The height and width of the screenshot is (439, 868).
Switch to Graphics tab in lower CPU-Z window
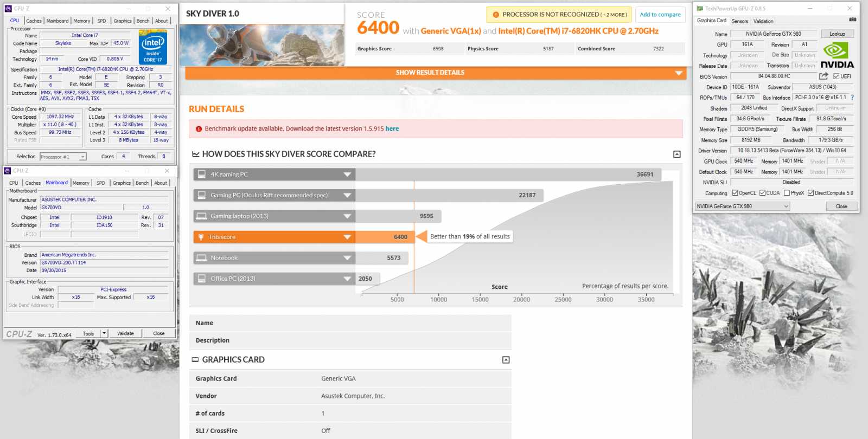point(122,183)
